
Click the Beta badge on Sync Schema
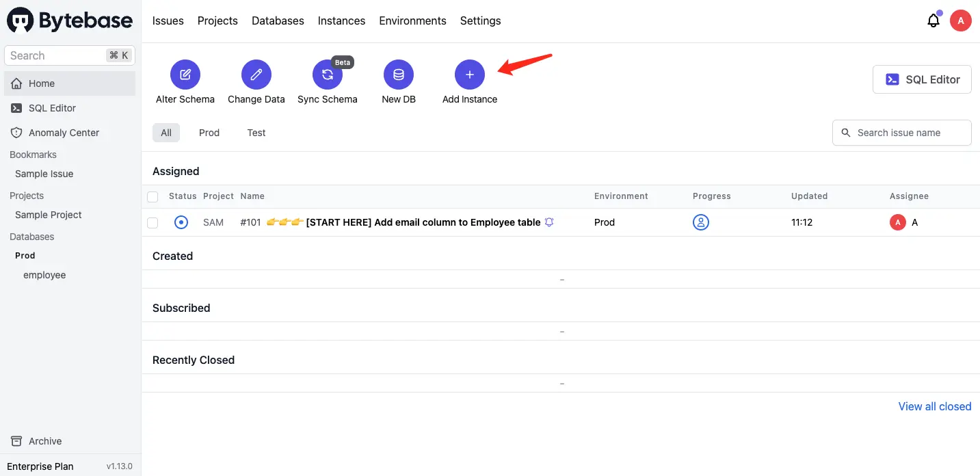[343, 62]
